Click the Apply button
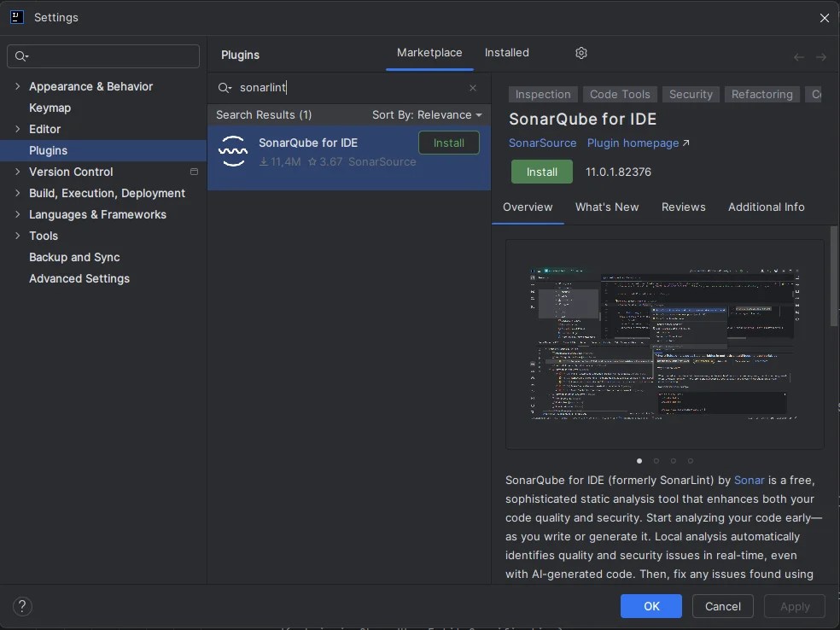The height and width of the screenshot is (630, 840). (x=795, y=606)
